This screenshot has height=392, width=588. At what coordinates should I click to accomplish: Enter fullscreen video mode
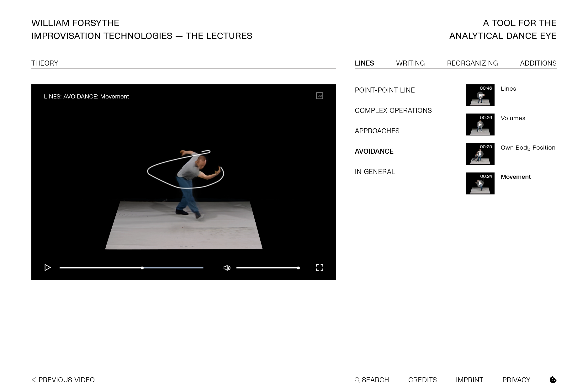[x=319, y=268]
